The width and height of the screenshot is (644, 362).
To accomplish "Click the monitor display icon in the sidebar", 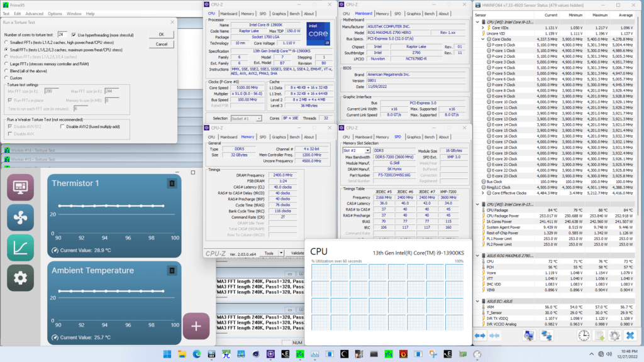I will pyautogui.click(x=21, y=186).
